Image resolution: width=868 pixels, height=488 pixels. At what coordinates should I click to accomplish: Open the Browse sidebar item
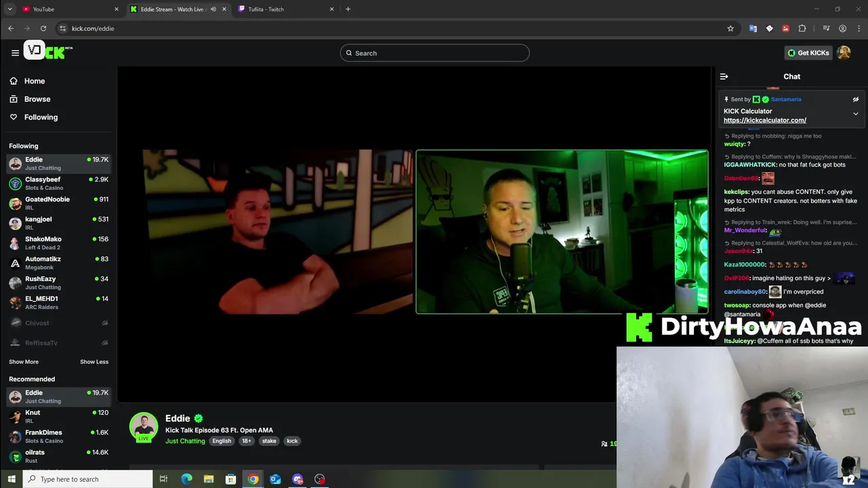tap(37, 99)
